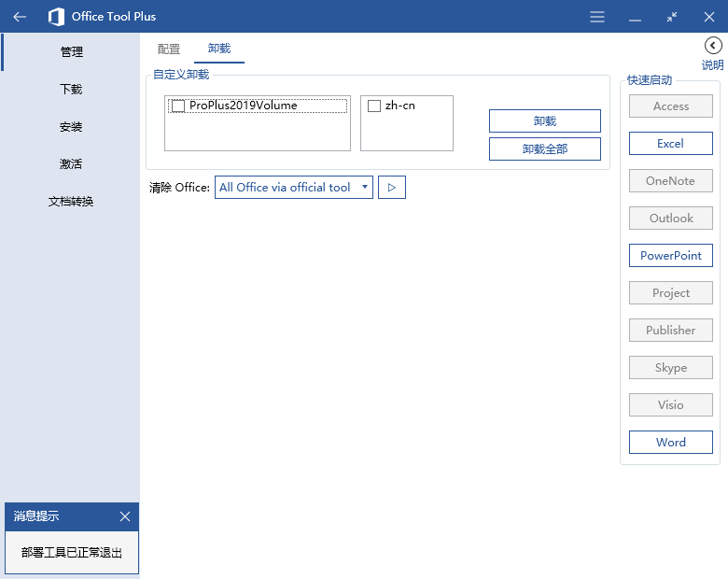Image resolution: width=728 pixels, height=579 pixels.
Task: Close the Office Tool Plus window
Action: click(709, 17)
